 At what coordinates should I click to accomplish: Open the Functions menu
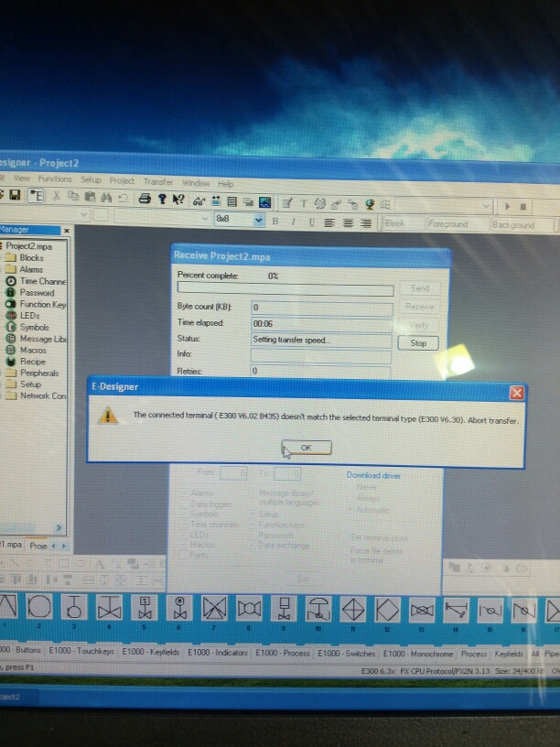tap(55, 179)
